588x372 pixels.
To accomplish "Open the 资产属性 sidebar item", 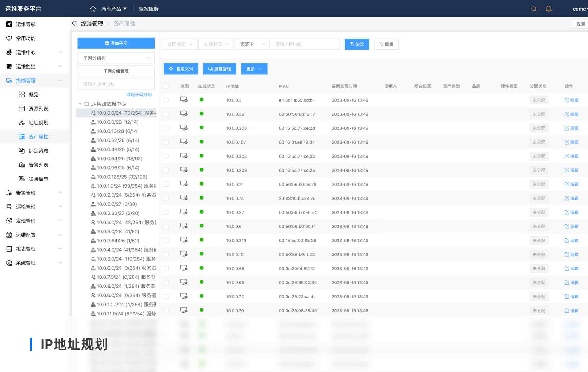I will coord(34,136).
